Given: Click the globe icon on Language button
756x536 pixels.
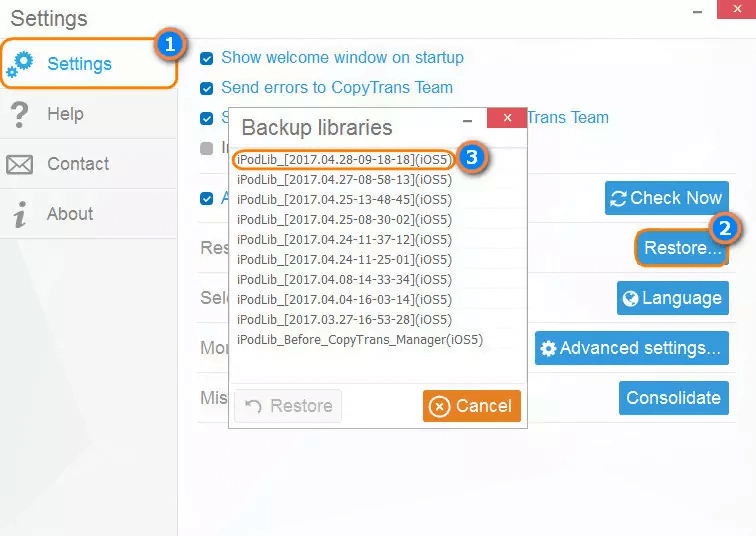Looking at the screenshot, I should [630, 299].
